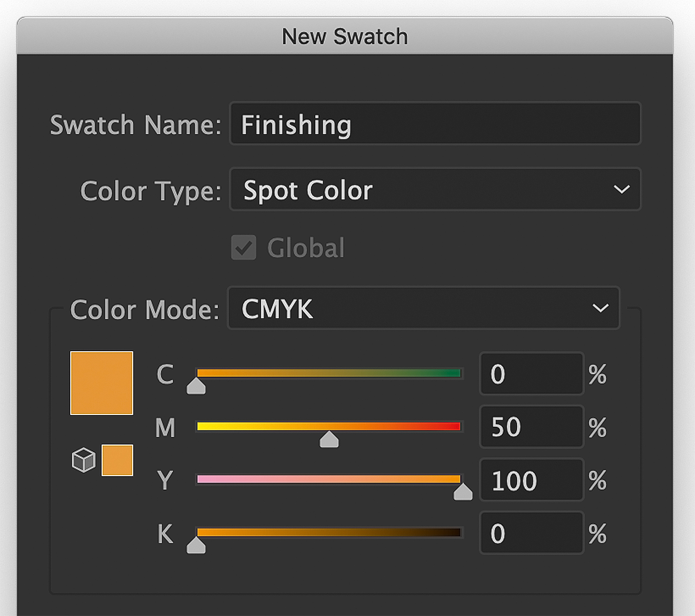Click the Cyan slider handle
This screenshot has height=616, width=695.
pos(196,386)
